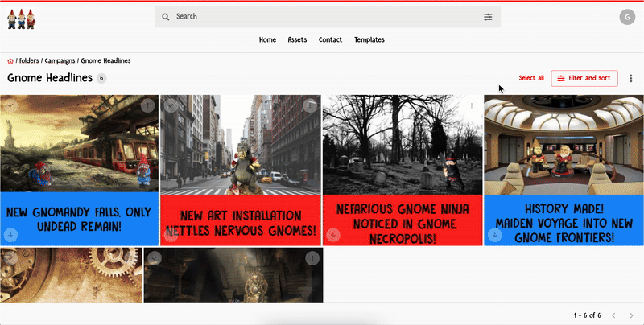
Task: Open filter and sort panel
Action: (x=584, y=78)
